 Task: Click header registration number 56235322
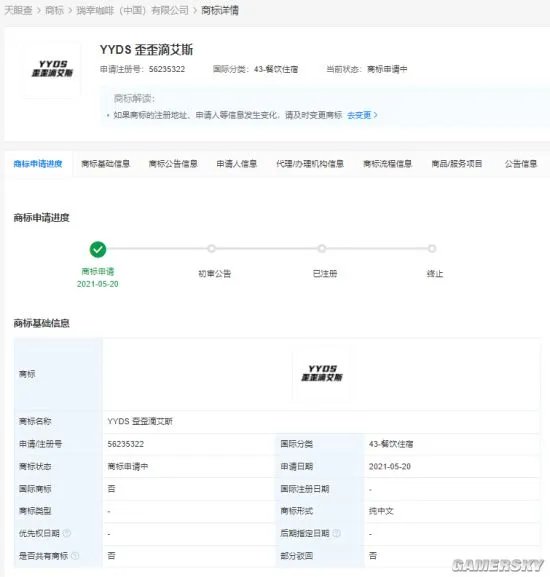(167, 69)
